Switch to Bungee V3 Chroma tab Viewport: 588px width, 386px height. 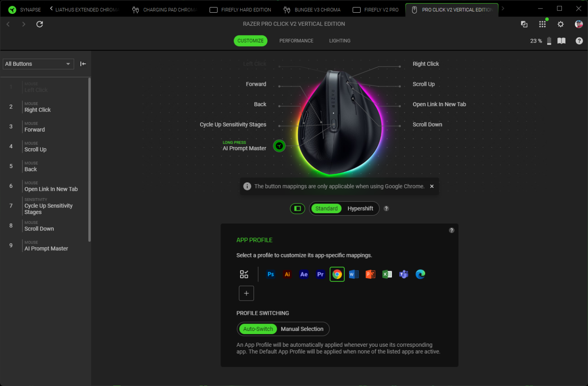click(x=312, y=10)
